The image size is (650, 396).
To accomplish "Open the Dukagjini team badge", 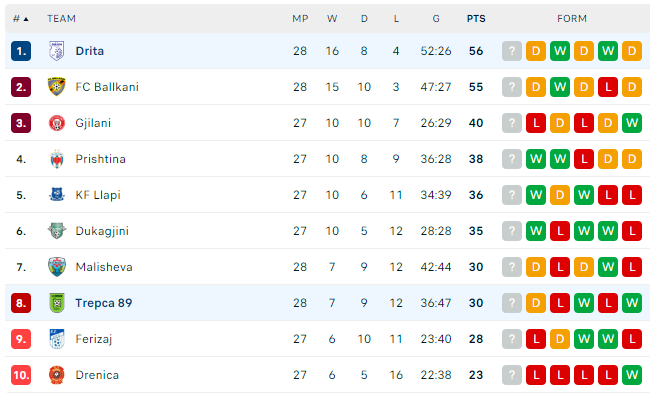I will (x=57, y=231).
